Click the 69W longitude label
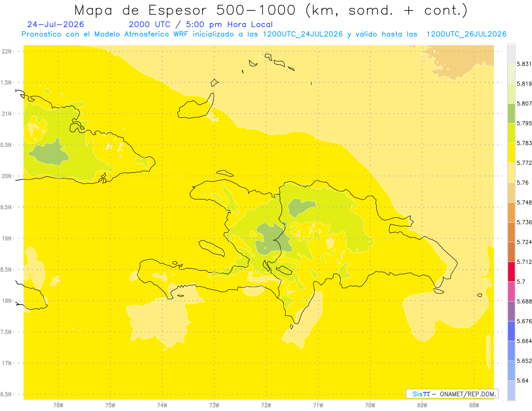 422,405
